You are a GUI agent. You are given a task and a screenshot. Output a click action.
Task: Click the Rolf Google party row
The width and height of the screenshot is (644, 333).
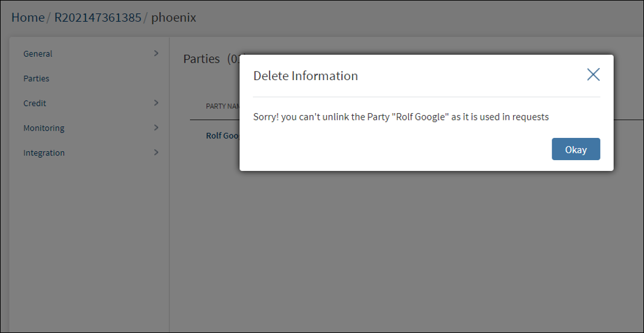[223, 135]
